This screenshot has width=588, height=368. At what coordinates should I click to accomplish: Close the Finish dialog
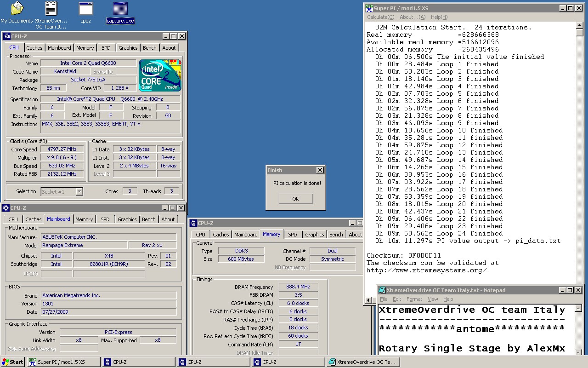(x=320, y=170)
